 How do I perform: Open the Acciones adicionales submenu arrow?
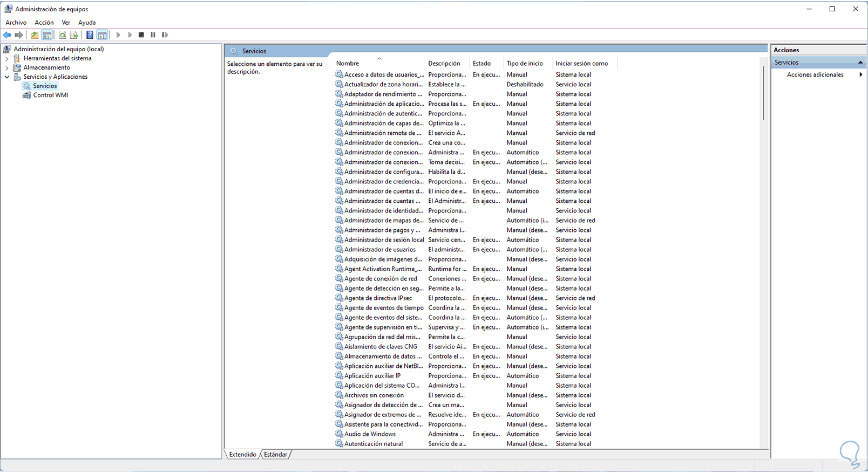tap(861, 75)
